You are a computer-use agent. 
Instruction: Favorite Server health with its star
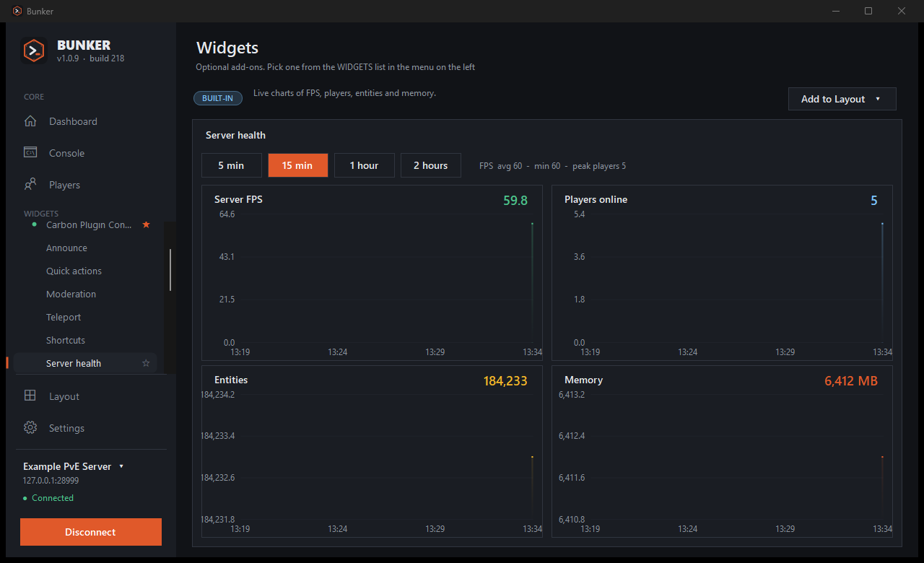146,363
